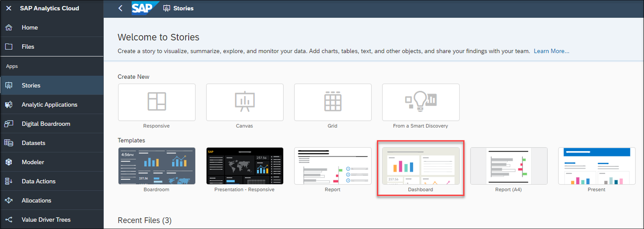Create a new Canvas story
This screenshot has width=644, height=229.
pos(245,102)
